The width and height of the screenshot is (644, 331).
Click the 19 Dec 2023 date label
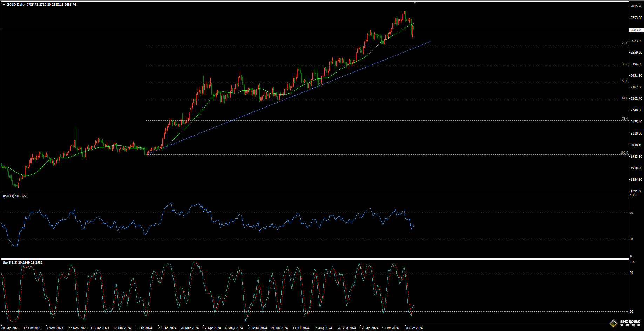100,328
